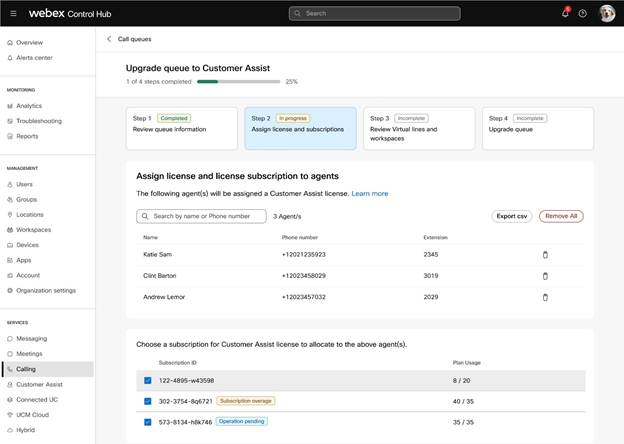Click plan usage 40 / 35
Screen dimensions: 624x444
(463, 401)
